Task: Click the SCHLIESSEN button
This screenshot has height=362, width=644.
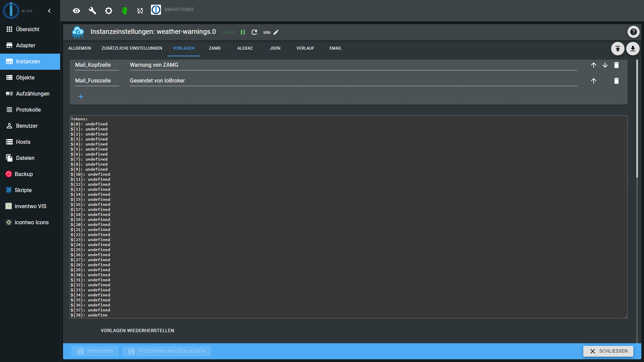Action: [x=608, y=351]
